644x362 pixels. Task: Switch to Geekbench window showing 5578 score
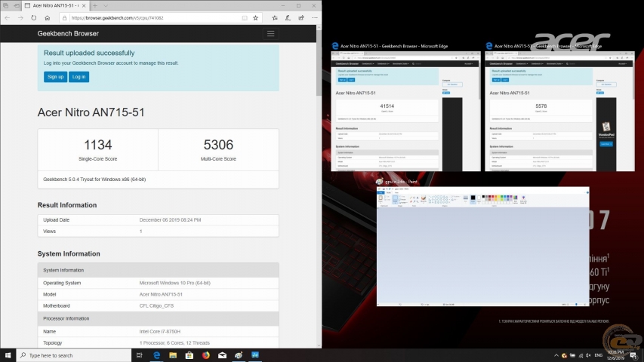559,111
